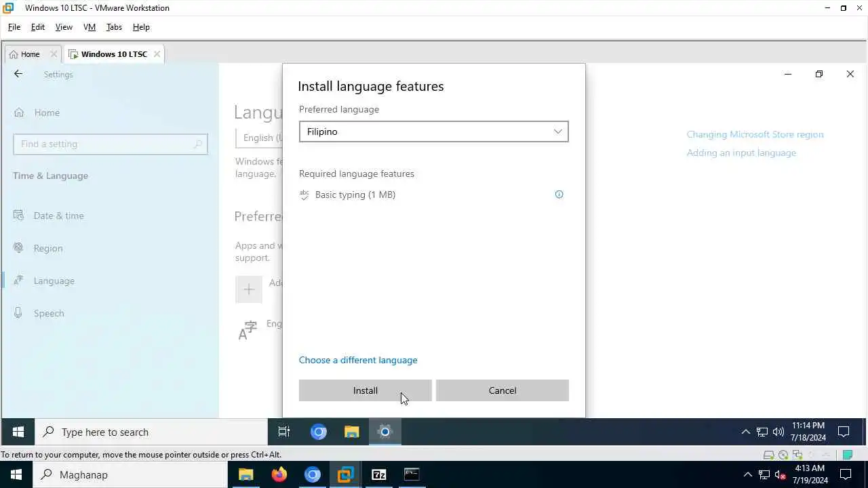Image resolution: width=868 pixels, height=488 pixels.
Task: Click the Settings back arrow
Action: pyautogui.click(x=18, y=74)
